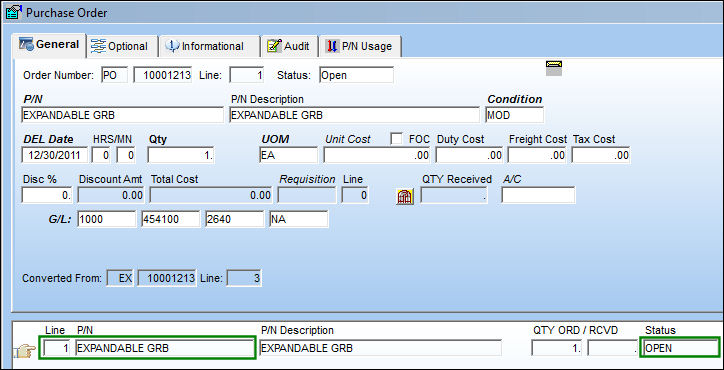
Task: Click the QTY ORD / RCVD header
Action: (x=575, y=330)
